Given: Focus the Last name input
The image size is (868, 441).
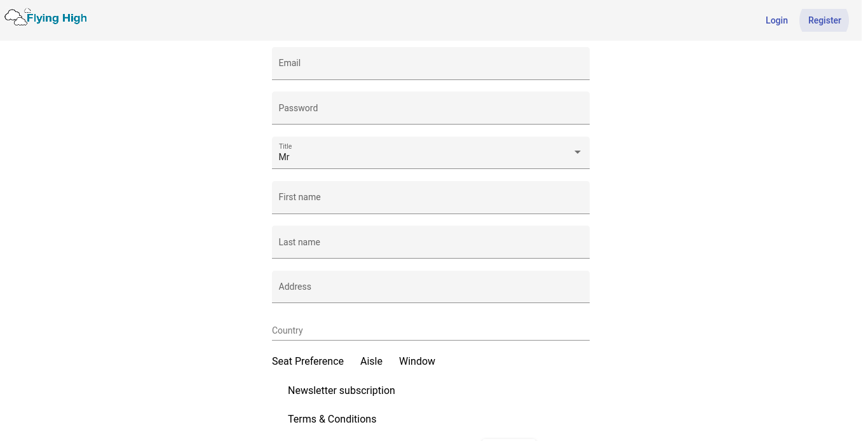Looking at the screenshot, I should click(430, 242).
